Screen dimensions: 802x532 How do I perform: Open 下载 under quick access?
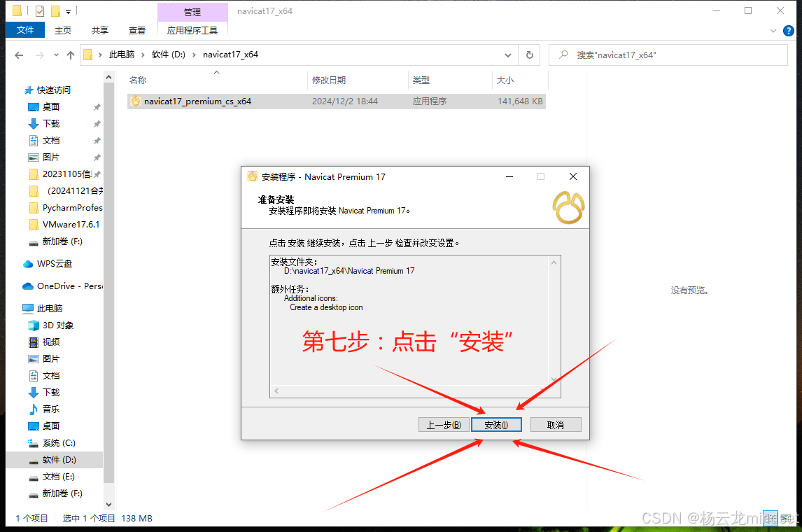click(x=50, y=124)
